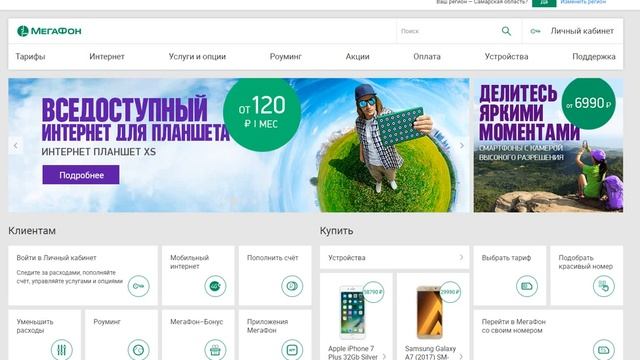The height and width of the screenshot is (360, 640).
Task: Open the Поддержка menu
Action: tap(594, 57)
